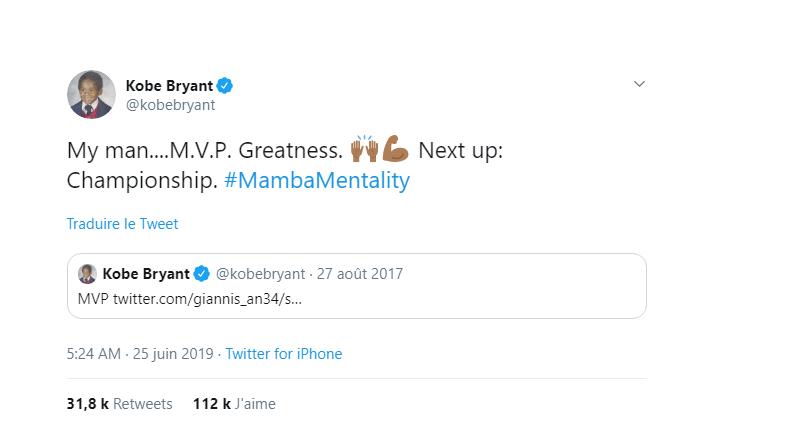Open the quoted MVP twitter.com/giannis_an34 text
800x446 pixels.
[190, 298]
